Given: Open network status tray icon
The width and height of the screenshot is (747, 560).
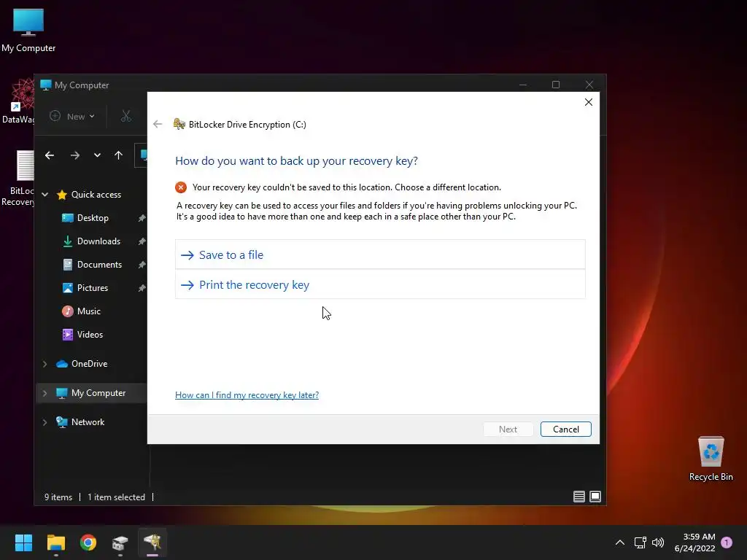Looking at the screenshot, I should [x=640, y=542].
